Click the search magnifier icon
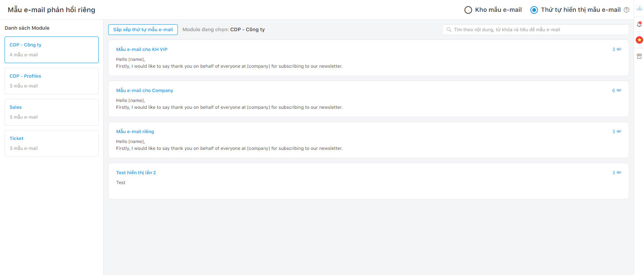This screenshot has height=275, width=644. pyautogui.click(x=449, y=30)
